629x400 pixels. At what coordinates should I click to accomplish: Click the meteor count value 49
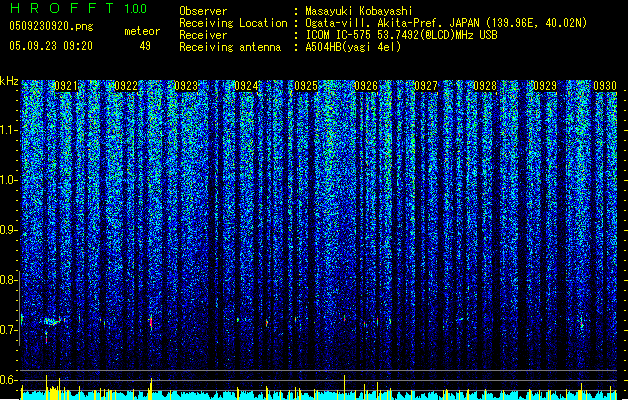point(145,46)
